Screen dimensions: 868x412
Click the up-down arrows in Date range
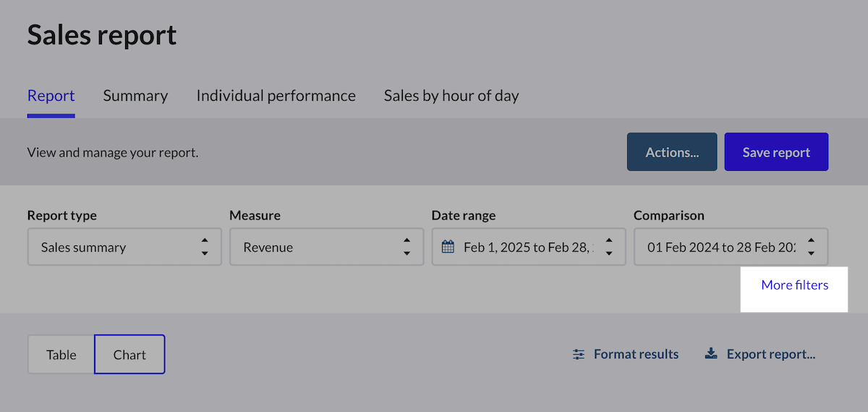tap(609, 247)
